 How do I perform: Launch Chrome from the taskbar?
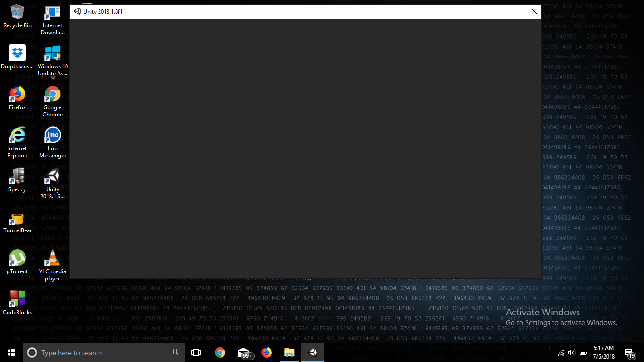[x=220, y=353]
